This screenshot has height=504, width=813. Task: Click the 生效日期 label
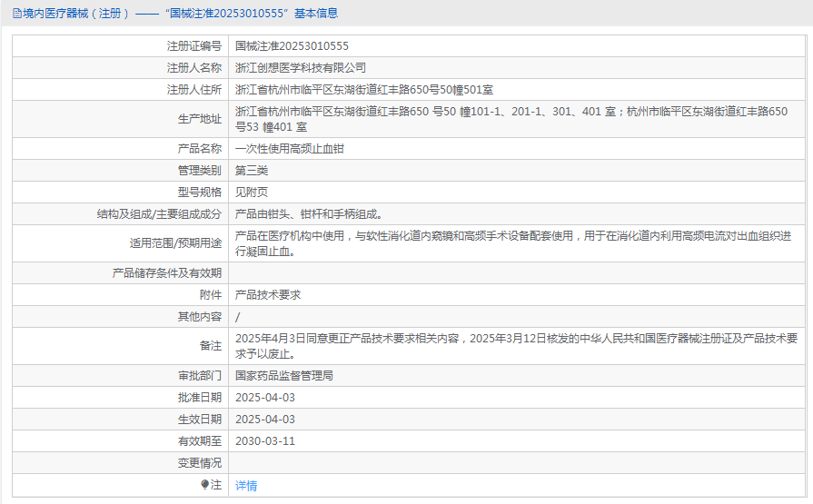200,420
